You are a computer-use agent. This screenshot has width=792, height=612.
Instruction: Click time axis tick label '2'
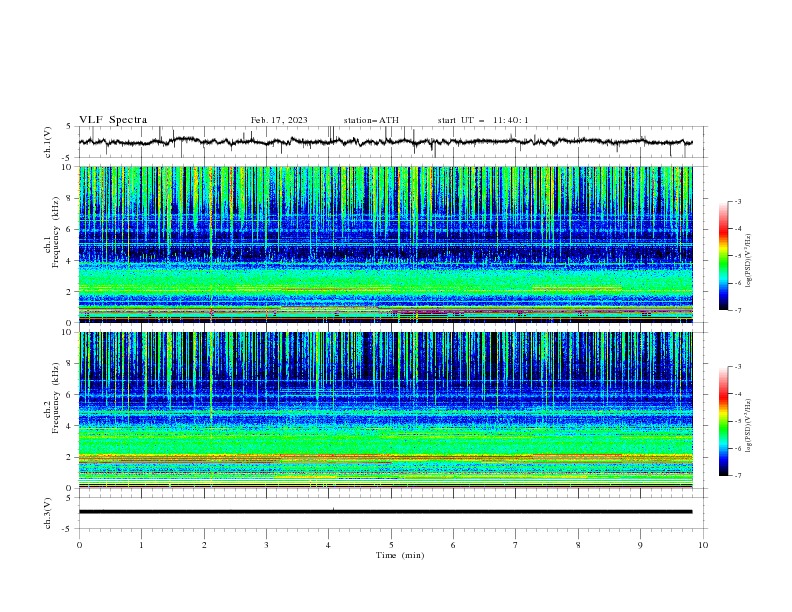(x=204, y=545)
